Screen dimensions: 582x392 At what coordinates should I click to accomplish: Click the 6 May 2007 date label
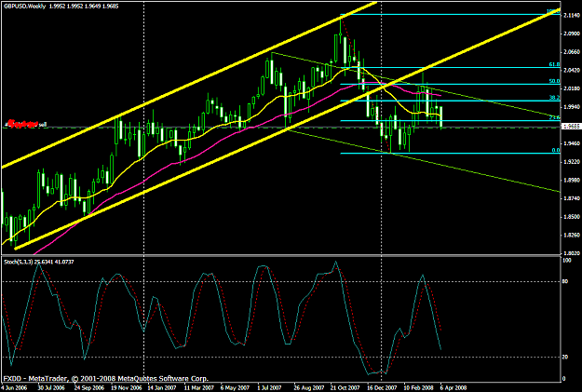tap(235, 388)
